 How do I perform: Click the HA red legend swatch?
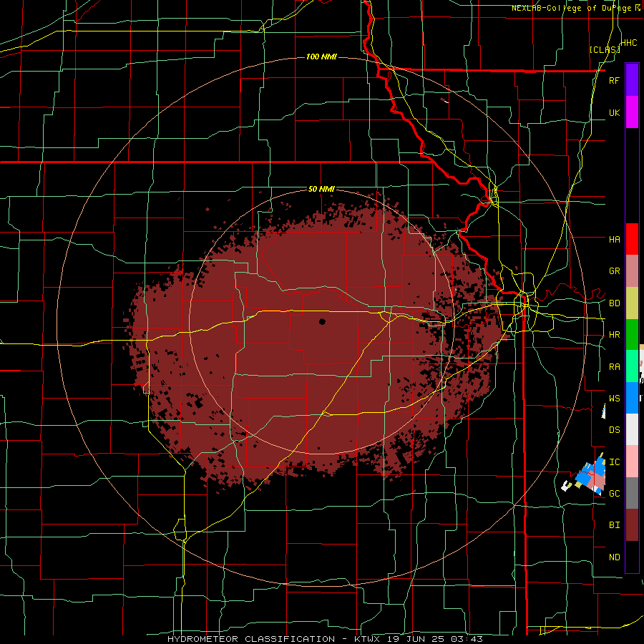[632, 239]
